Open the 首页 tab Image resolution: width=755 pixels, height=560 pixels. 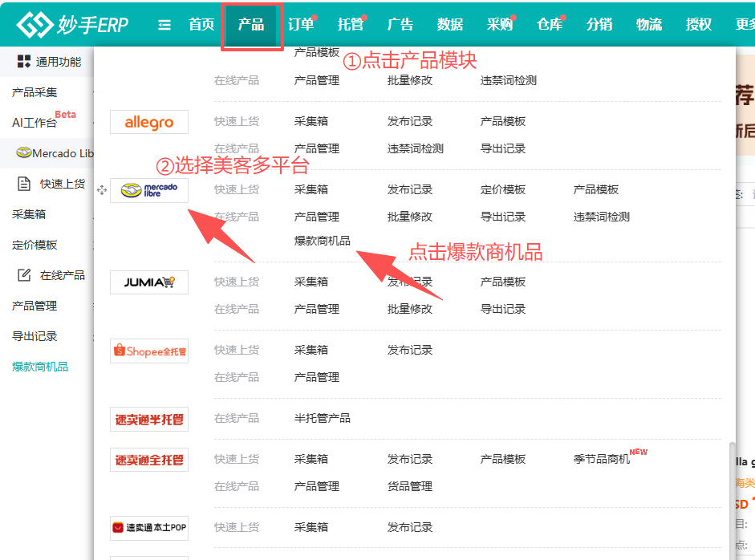[x=201, y=24]
